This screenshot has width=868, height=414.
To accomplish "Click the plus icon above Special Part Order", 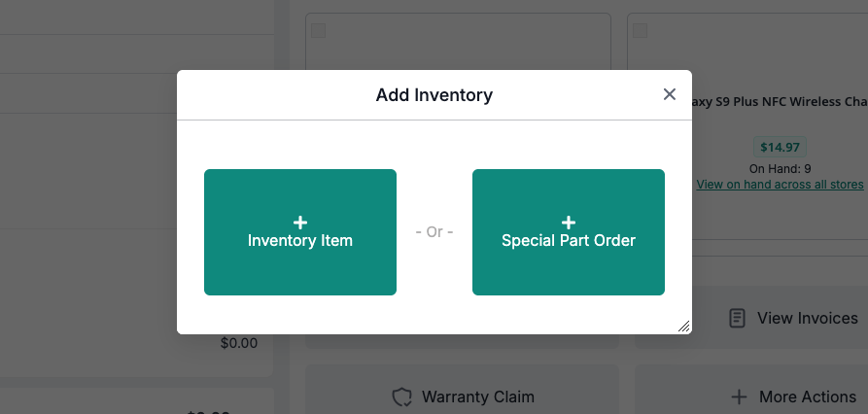I will click(x=569, y=223).
